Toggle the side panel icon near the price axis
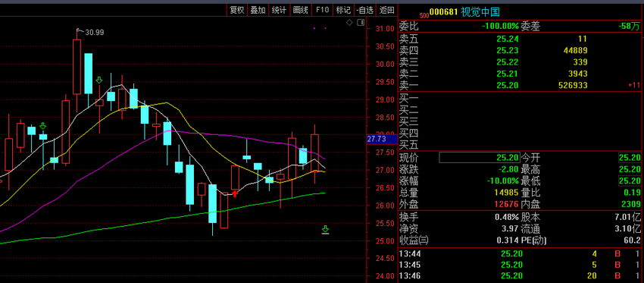This screenshot has width=644, height=283. pyautogui.click(x=361, y=23)
